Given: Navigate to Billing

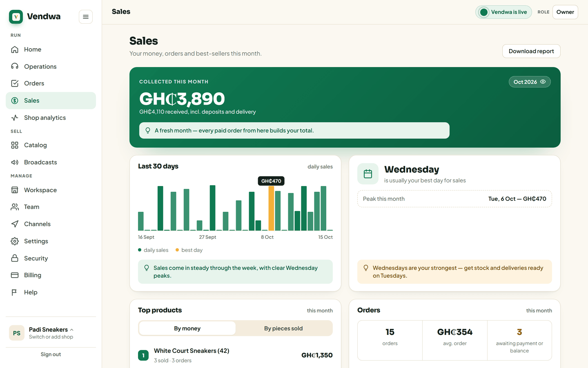Looking at the screenshot, I should click(51, 275).
